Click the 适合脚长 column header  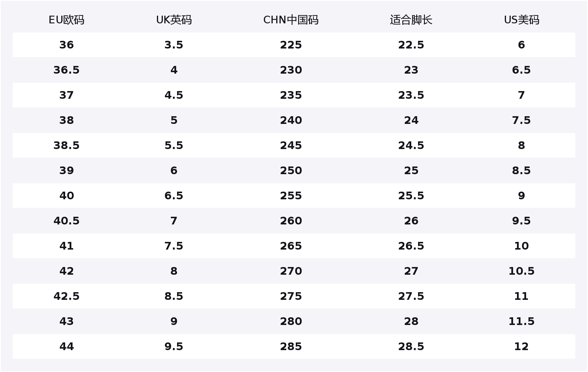411,20
